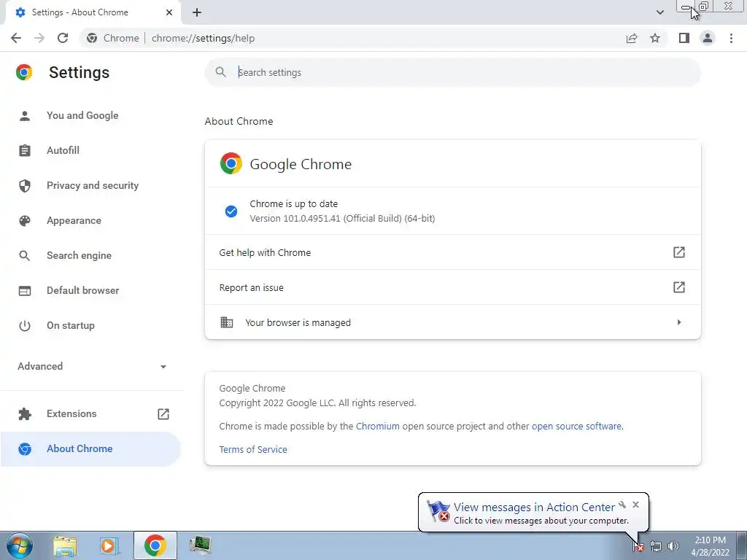Close the Settings - About Chrome tab
The image size is (747, 560).
coord(169,12)
